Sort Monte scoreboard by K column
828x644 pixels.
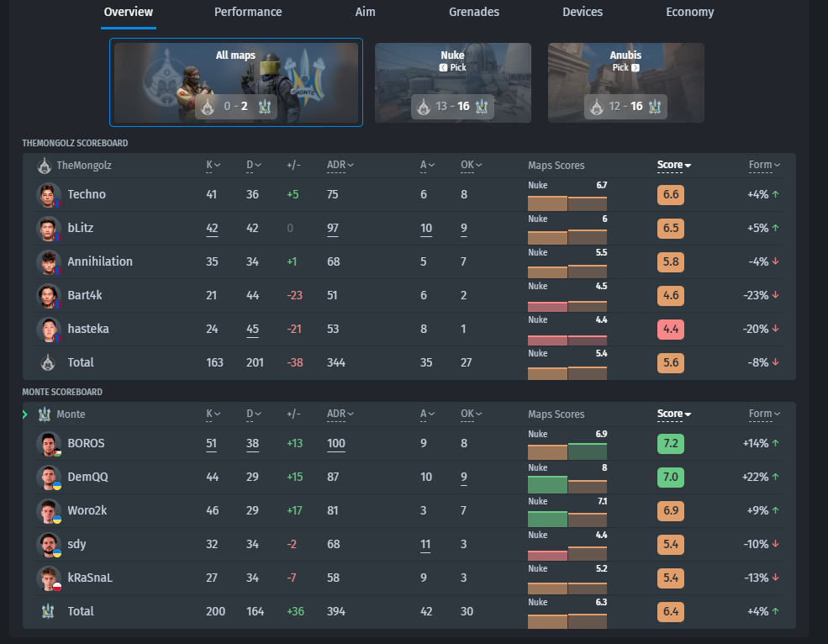pyautogui.click(x=213, y=414)
